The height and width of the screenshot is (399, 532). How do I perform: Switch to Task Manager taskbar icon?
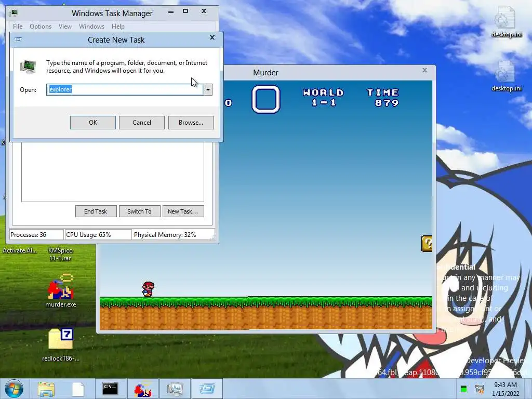pos(175,389)
